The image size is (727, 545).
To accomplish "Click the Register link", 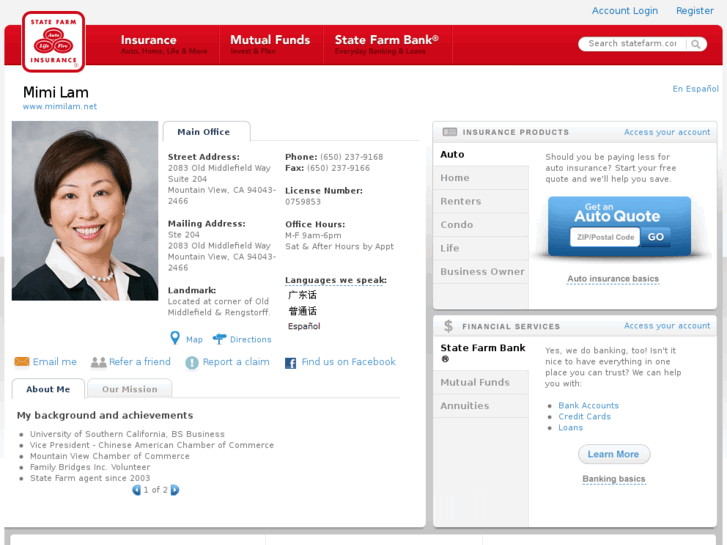I will coord(695,11).
